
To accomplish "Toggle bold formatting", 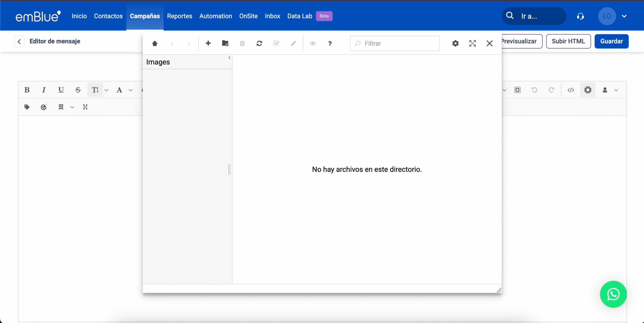I will click(27, 90).
